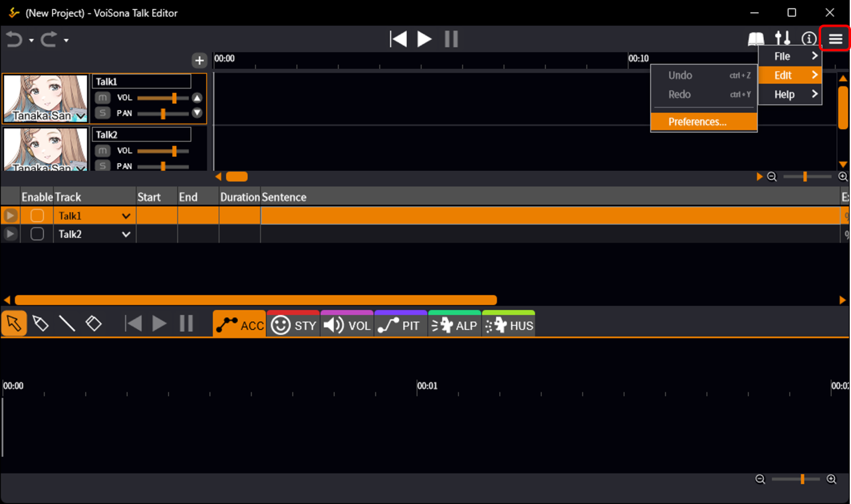Switch to the HUS huskiness tab

coord(509,324)
